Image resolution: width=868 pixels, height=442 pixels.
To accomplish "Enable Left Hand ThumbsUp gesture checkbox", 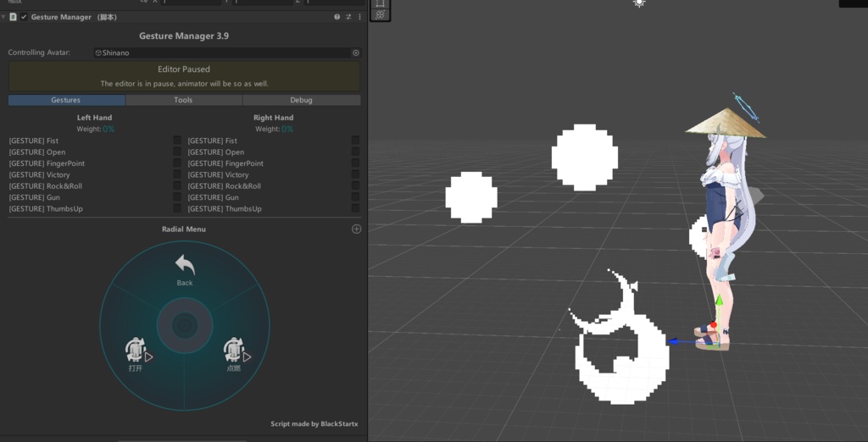I will coord(177,208).
